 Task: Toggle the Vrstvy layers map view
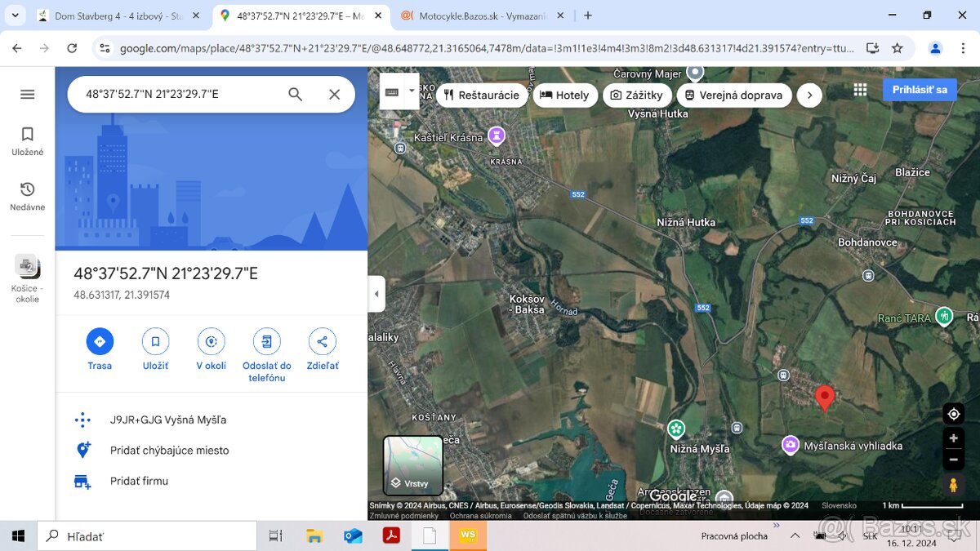pos(413,466)
